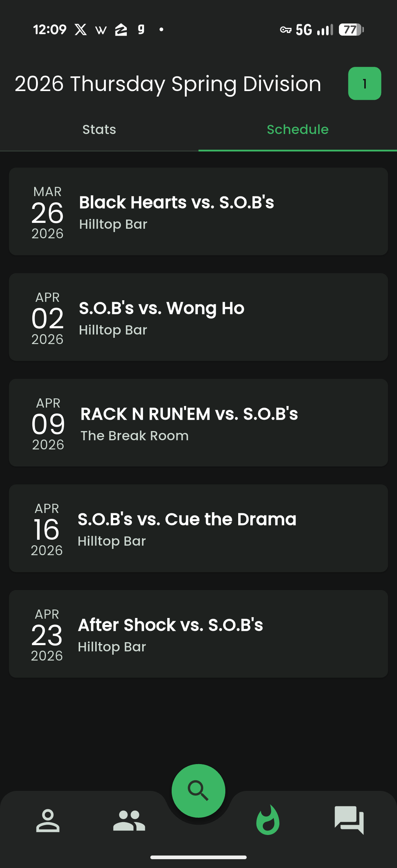Tap the green flame icon

click(268, 820)
